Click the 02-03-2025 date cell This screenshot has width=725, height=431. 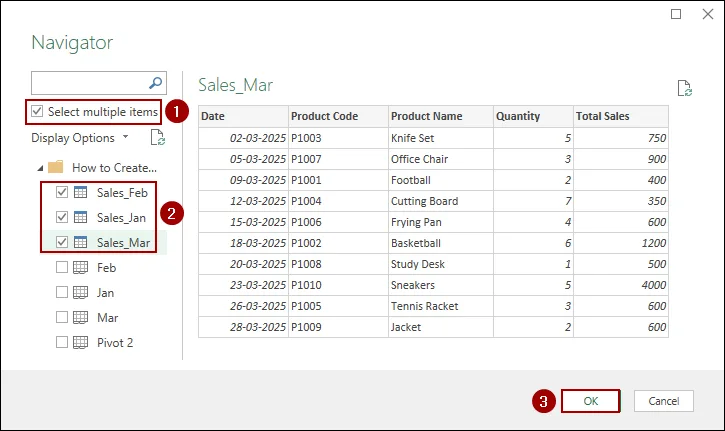[243, 138]
